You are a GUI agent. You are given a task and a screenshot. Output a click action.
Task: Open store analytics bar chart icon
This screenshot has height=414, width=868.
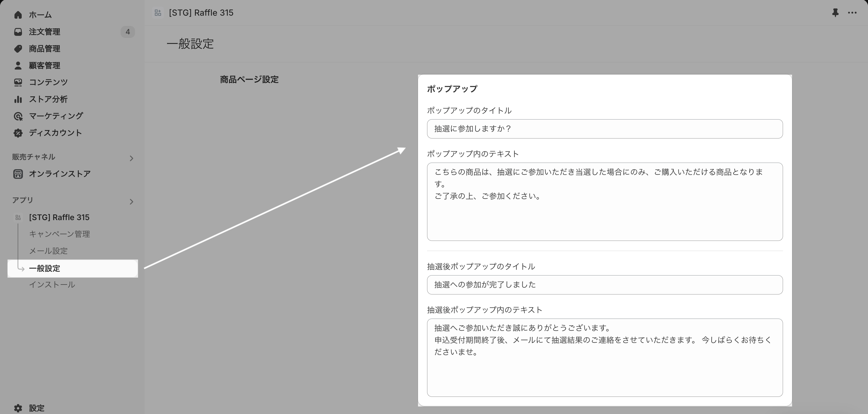[18, 99]
